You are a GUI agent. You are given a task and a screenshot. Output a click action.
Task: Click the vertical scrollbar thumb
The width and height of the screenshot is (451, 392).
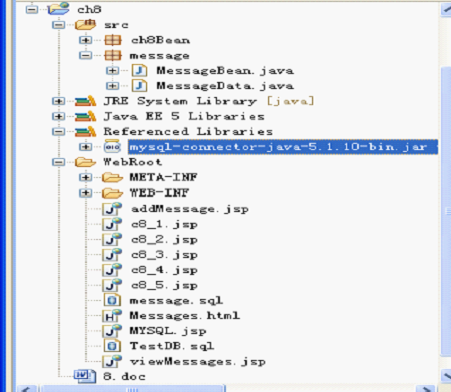coord(446,211)
